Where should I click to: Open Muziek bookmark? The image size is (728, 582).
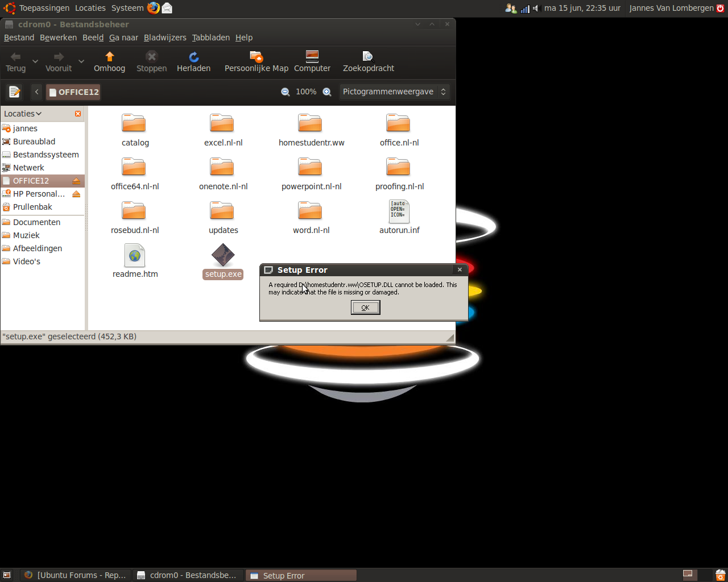[x=43, y=235]
